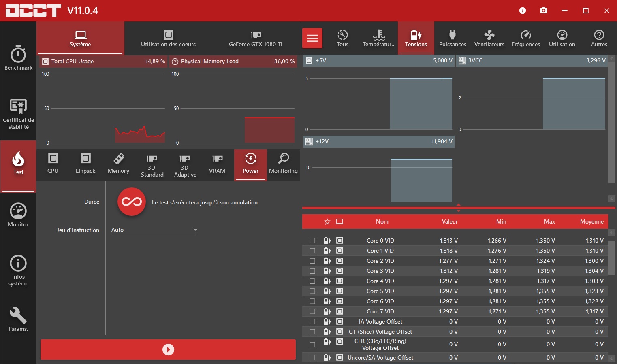Select the Linpack test icon
Viewport: 617px width, 364px height.
click(85, 164)
